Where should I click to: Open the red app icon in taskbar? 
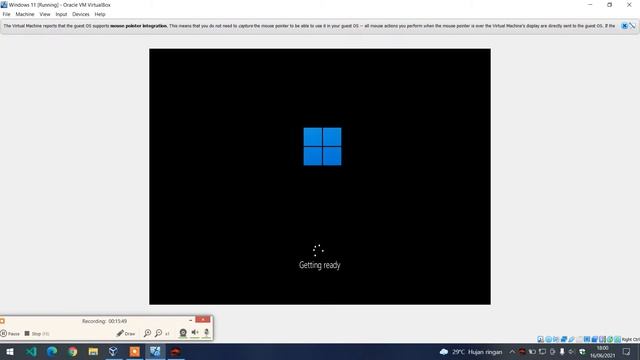pos(176,351)
